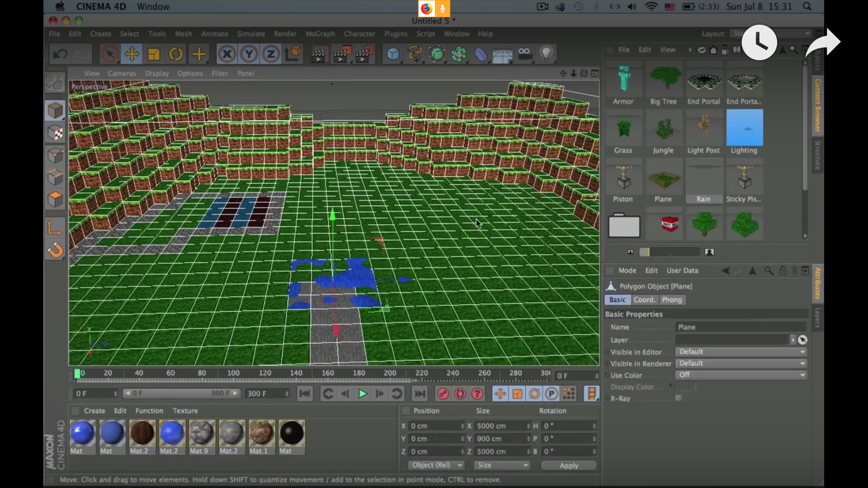Add a light object bulb icon
Viewport: 868px width, 488px height.
(547, 54)
